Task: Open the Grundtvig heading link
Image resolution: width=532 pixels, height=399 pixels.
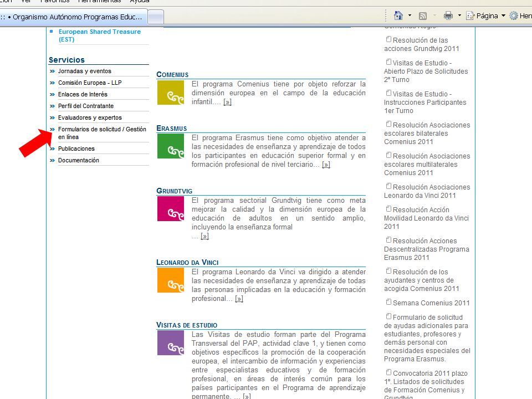Action: click(x=175, y=191)
